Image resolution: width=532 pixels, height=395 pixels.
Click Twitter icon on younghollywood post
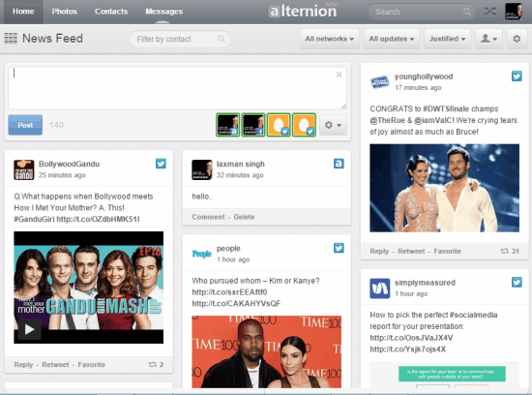pos(517,76)
